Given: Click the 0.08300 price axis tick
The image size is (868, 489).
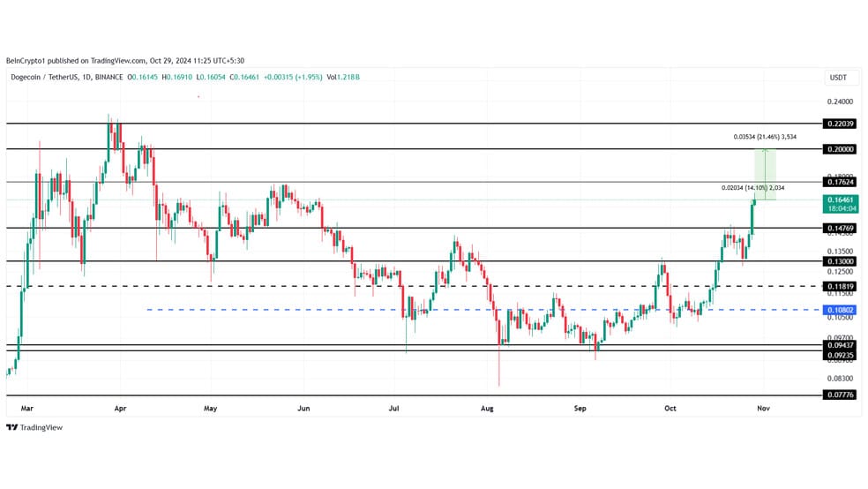Looking at the screenshot, I should click(840, 379).
